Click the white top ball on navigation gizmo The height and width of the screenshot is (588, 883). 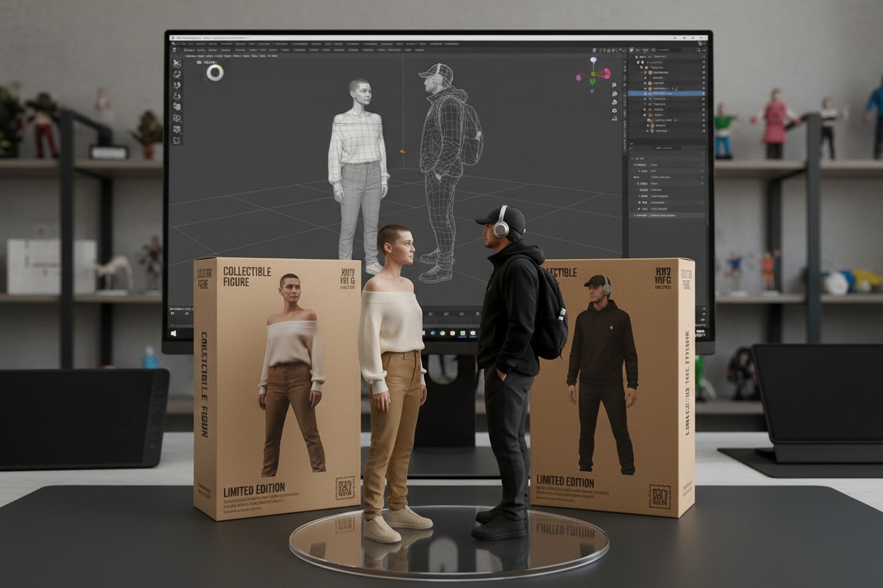593,61
